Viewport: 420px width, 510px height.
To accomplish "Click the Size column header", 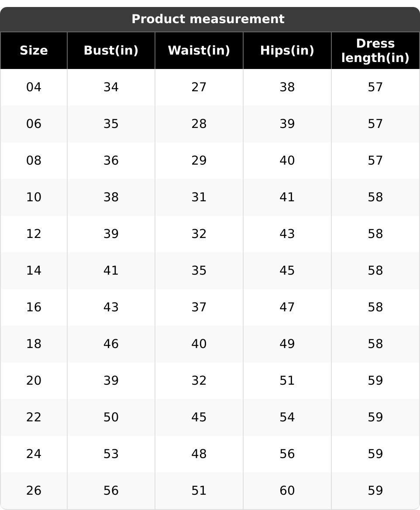I will coord(34,51).
